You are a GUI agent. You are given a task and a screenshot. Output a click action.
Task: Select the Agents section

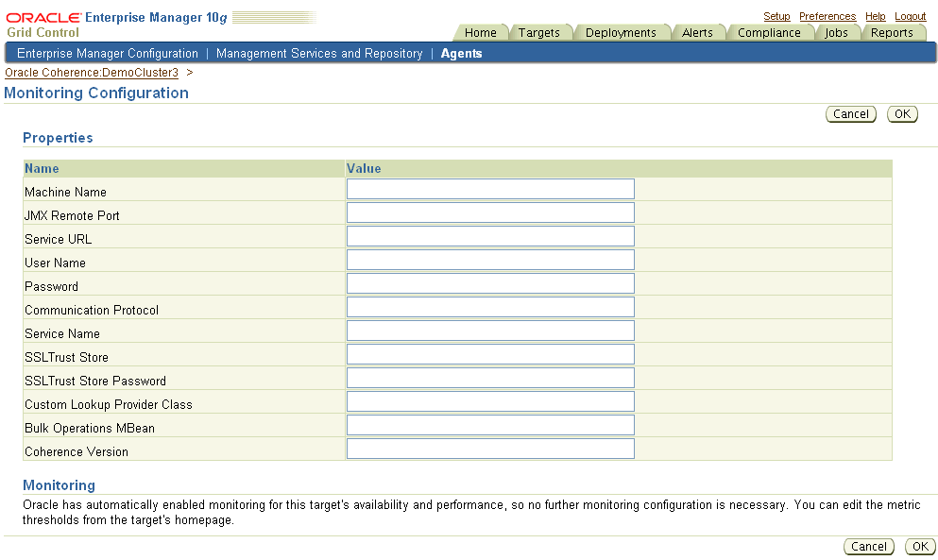click(x=461, y=53)
